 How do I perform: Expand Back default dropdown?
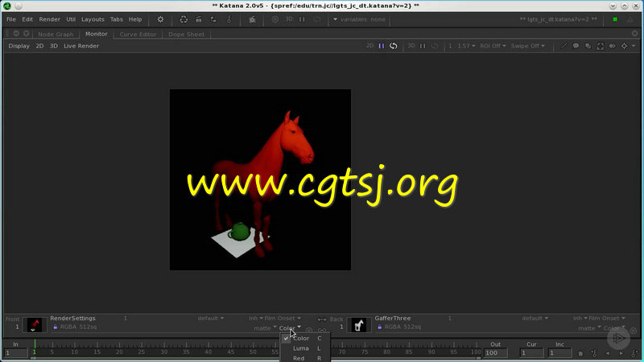click(x=535, y=318)
